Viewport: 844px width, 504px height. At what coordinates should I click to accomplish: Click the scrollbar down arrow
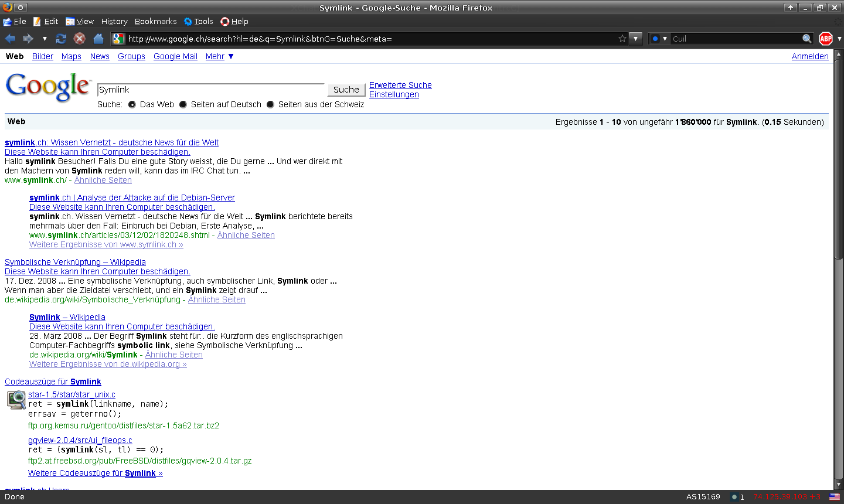(838, 485)
